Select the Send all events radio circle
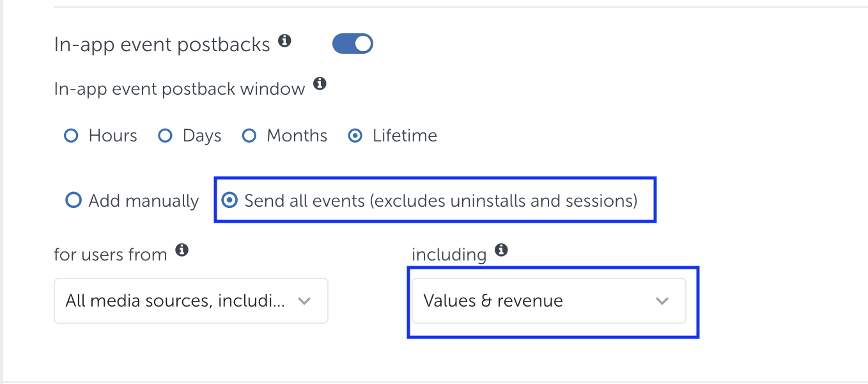The height and width of the screenshot is (384, 868). tap(229, 201)
